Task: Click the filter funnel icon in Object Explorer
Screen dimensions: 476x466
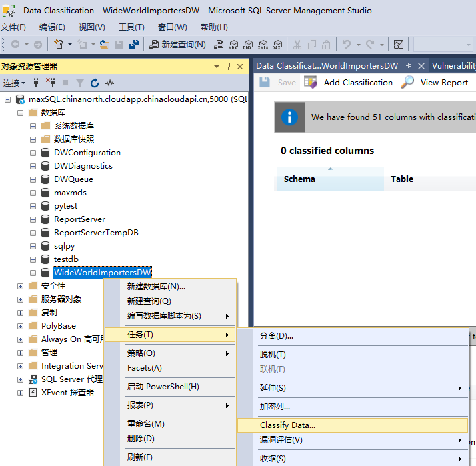Action: 80,83
